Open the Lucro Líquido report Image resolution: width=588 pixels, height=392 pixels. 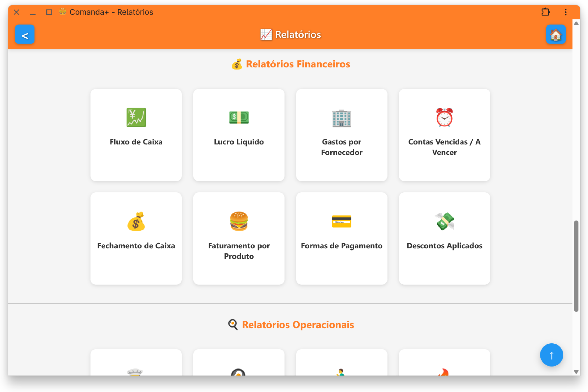click(x=239, y=135)
